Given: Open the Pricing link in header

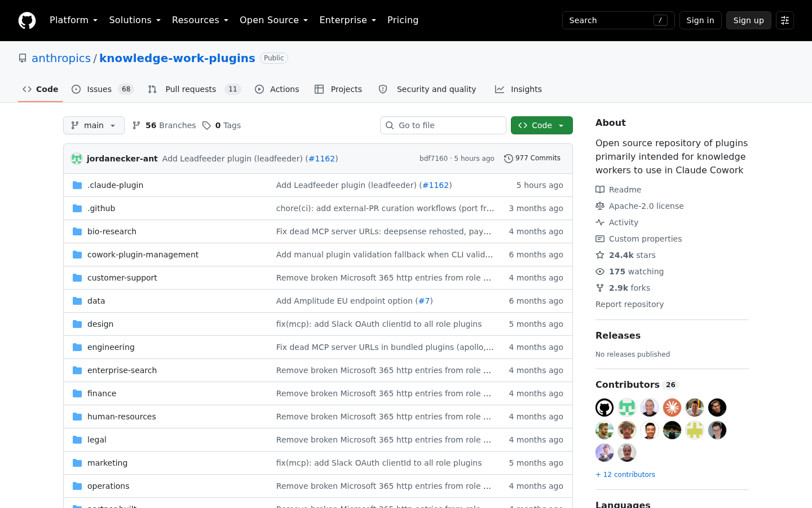Looking at the screenshot, I should pyautogui.click(x=403, y=20).
